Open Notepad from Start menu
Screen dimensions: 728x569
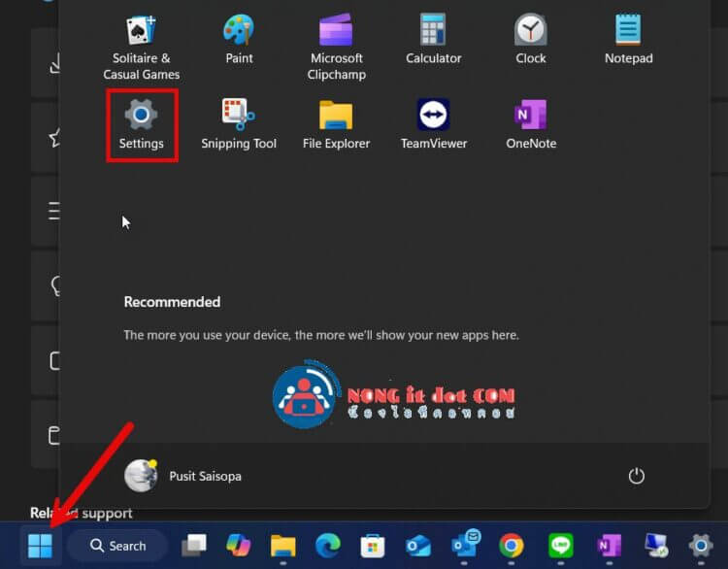(628, 40)
